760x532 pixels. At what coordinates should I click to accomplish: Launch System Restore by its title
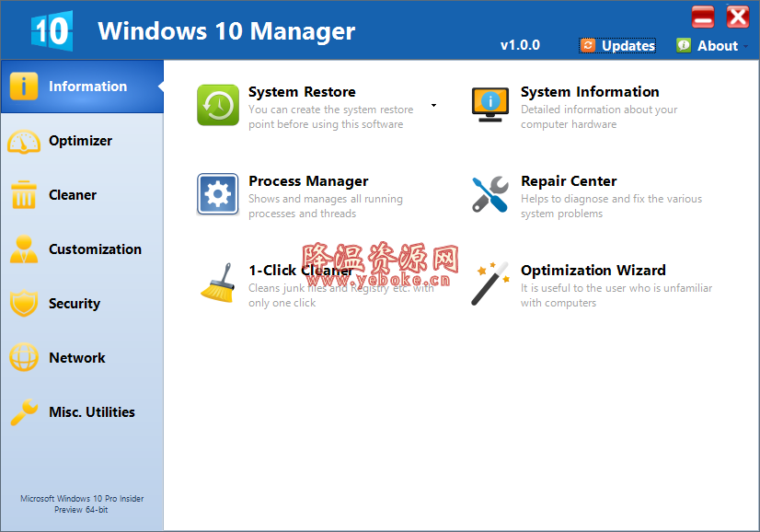coord(302,92)
